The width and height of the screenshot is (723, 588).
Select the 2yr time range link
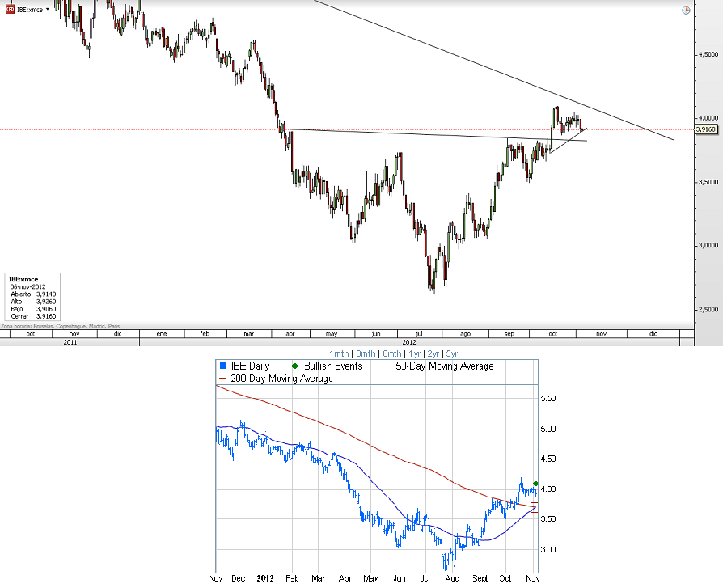(433, 353)
